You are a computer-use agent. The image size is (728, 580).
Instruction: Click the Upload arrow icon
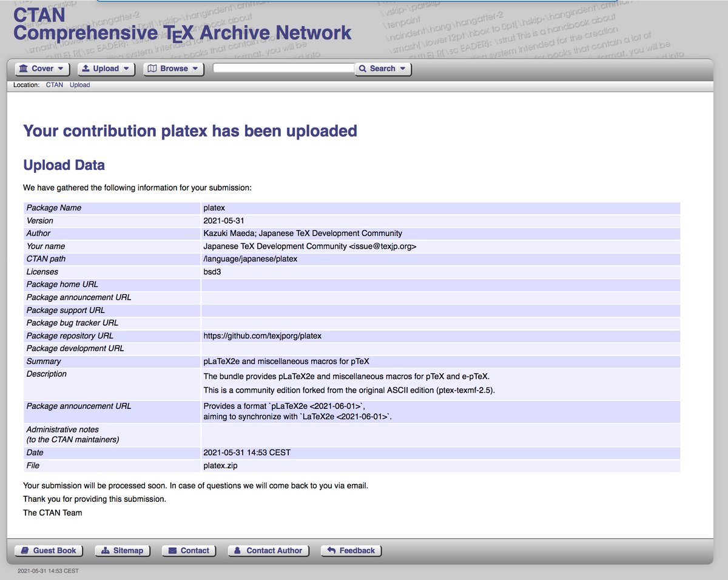pos(86,69)
